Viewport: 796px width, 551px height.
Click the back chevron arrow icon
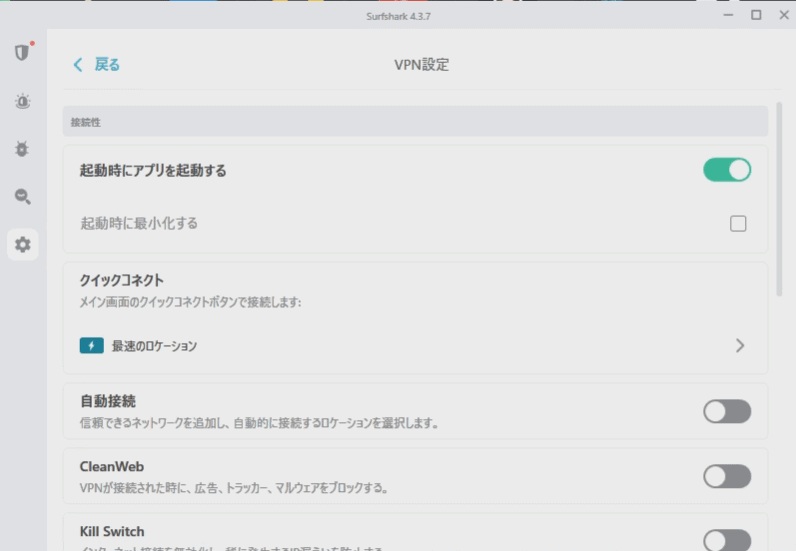coord(78,64)
